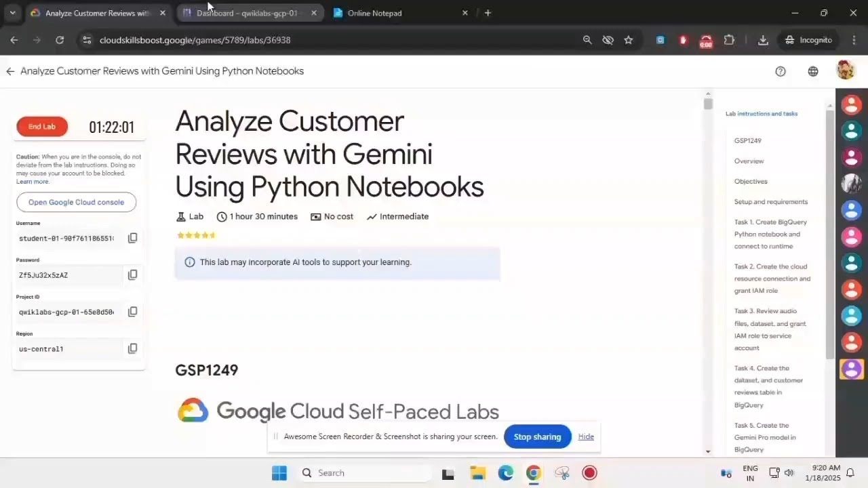Screen dimensions: 868x488
Task: Open a new browser tab
Action: click(x=488, y=13)
